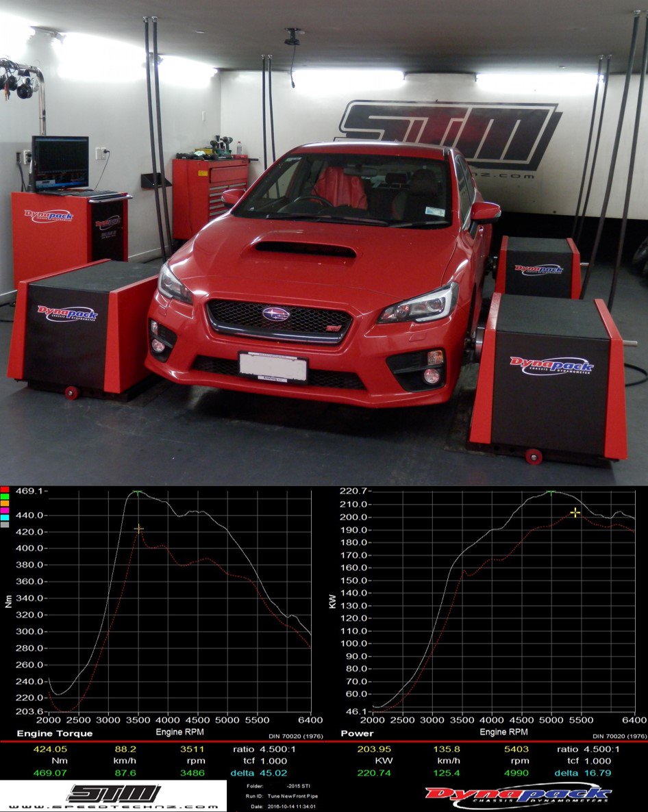648x812 pixels.
Task: Select the orange trace channel swatch
Action: 5,503
